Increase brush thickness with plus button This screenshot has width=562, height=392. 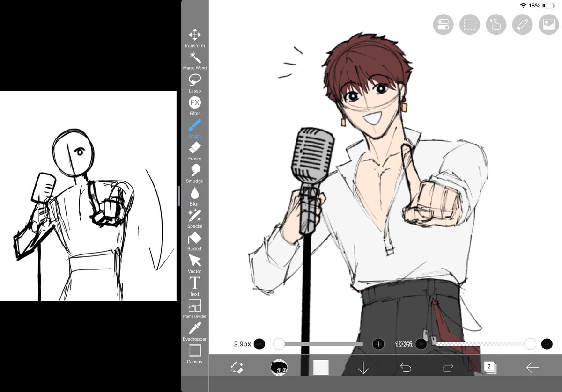point(378,344)
